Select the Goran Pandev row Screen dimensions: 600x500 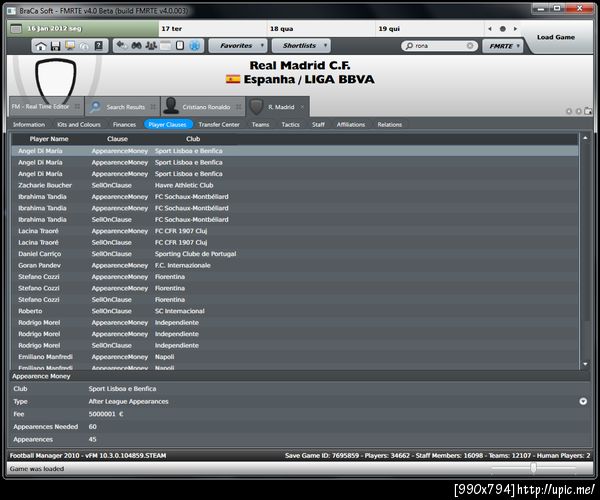click(295, 265)
